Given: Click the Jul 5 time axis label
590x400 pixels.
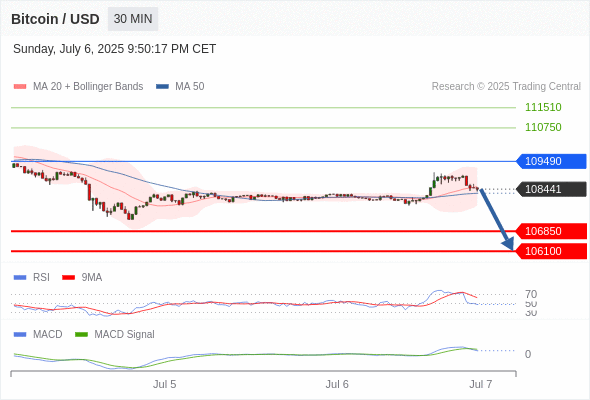Looking at the screenshot, I should (164, 384).
